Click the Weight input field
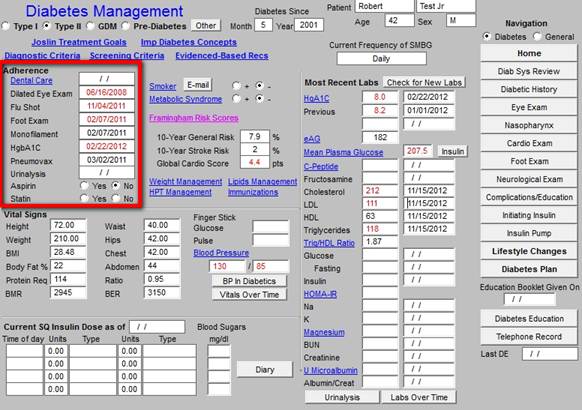Image resolution: width=582 pixels, height=410 pixels. [x=68, y=239]
